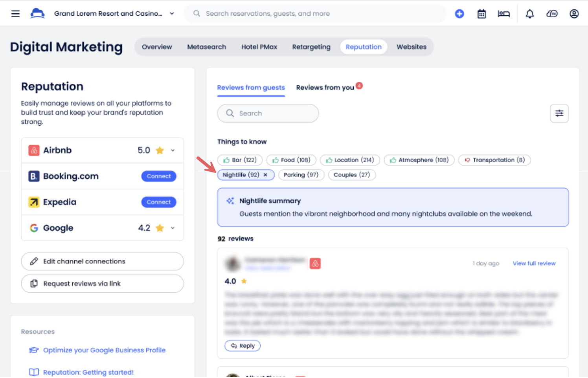Click the user profile account icon
Viewport: 588px width, 378px height.
574,14
